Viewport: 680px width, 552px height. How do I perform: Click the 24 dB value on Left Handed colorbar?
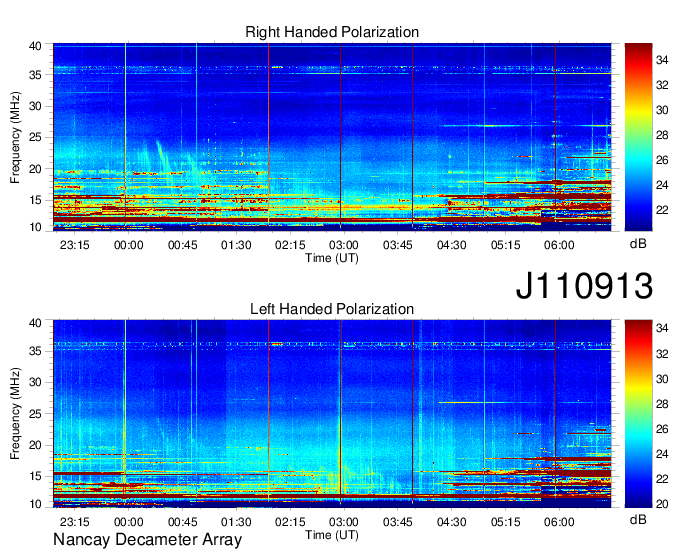click(662, 454)
